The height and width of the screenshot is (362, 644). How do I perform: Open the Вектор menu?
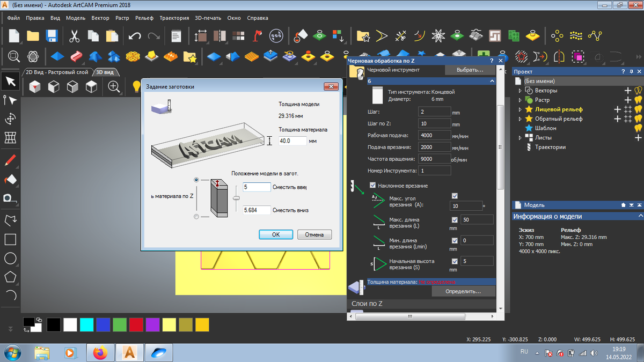tap(100, 18)
